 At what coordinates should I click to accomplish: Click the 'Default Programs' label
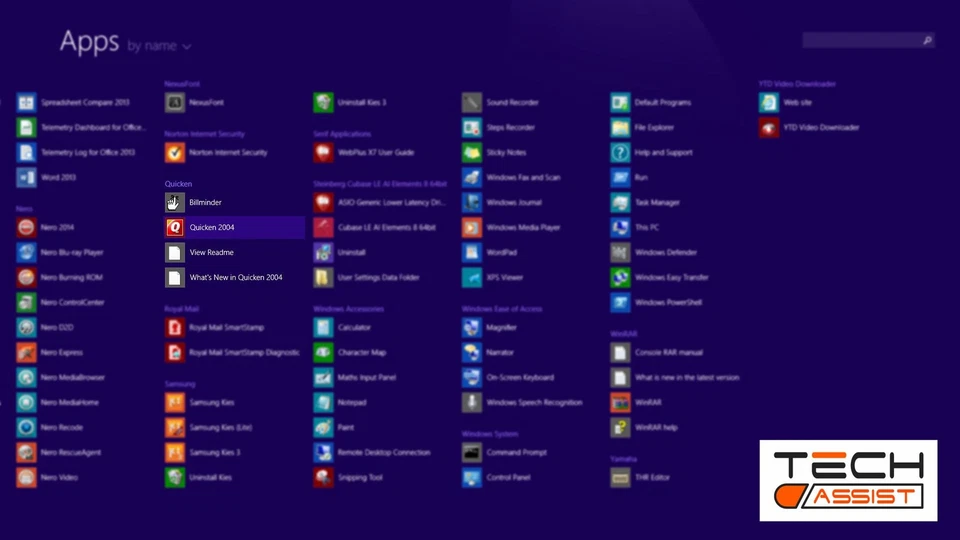(662, 102)
